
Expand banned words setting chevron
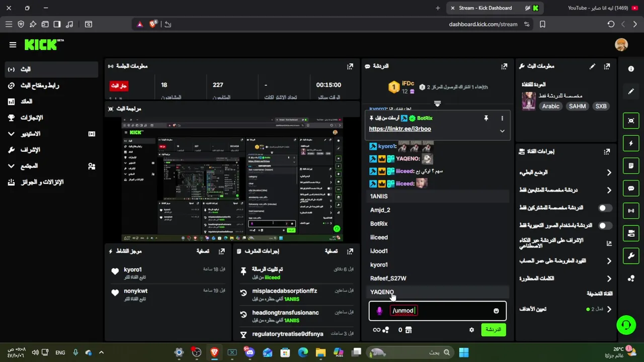[609, 279]
